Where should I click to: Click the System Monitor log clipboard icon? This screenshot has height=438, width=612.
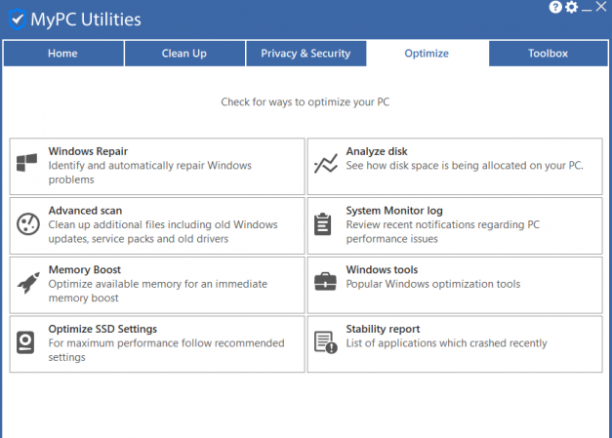click(323, 224)
